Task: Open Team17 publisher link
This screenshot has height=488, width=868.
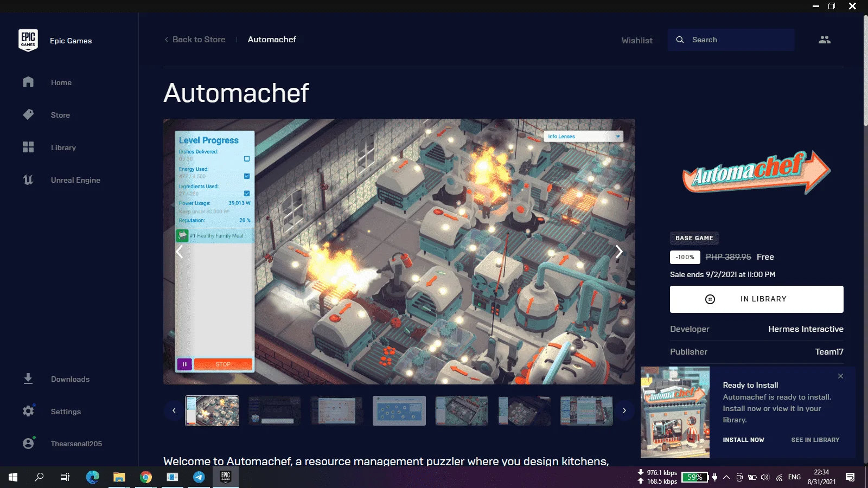Action: pos(829,352)
